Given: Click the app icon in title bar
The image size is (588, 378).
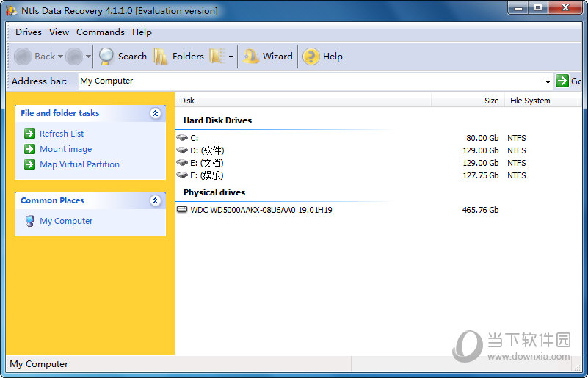Looking at the screenshot, I should coord(12,11).
